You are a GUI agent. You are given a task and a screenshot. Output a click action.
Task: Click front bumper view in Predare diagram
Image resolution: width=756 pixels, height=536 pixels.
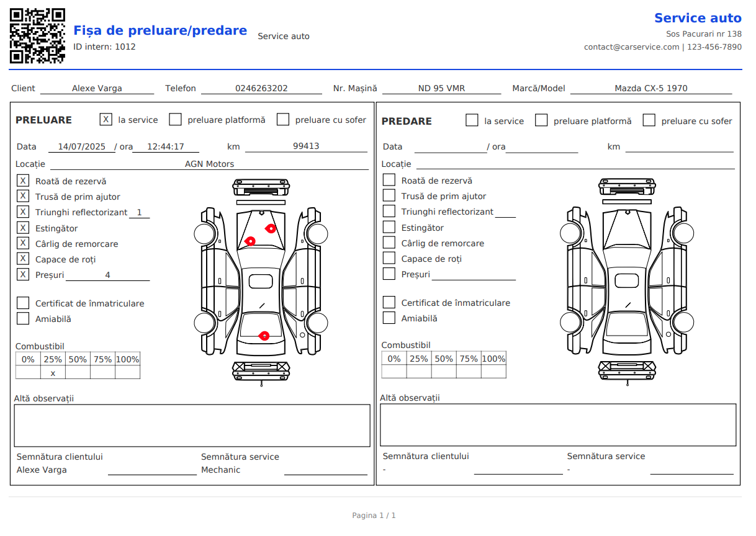click(x=626, y=185)
